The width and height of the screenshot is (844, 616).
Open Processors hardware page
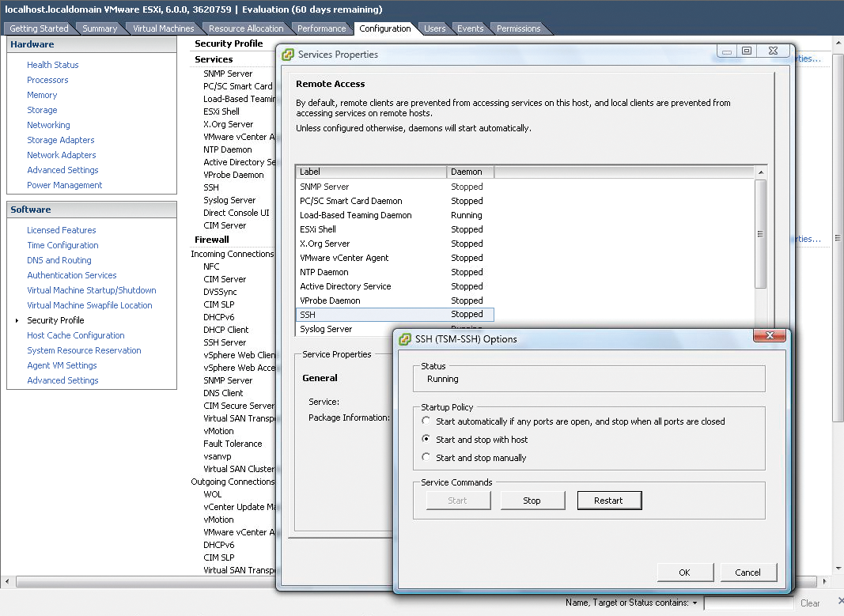(x=48, y=80)
